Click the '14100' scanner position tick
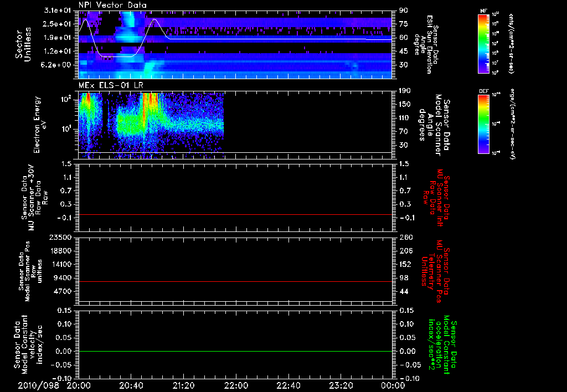Image resolution: width=567 pixels, height=392 pixels. click(x=60, y=264)
